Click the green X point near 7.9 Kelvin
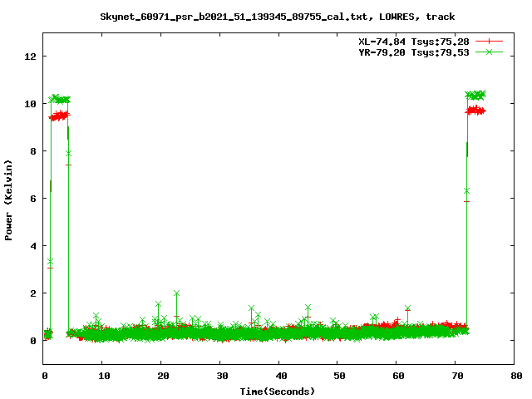 [68, 153]
